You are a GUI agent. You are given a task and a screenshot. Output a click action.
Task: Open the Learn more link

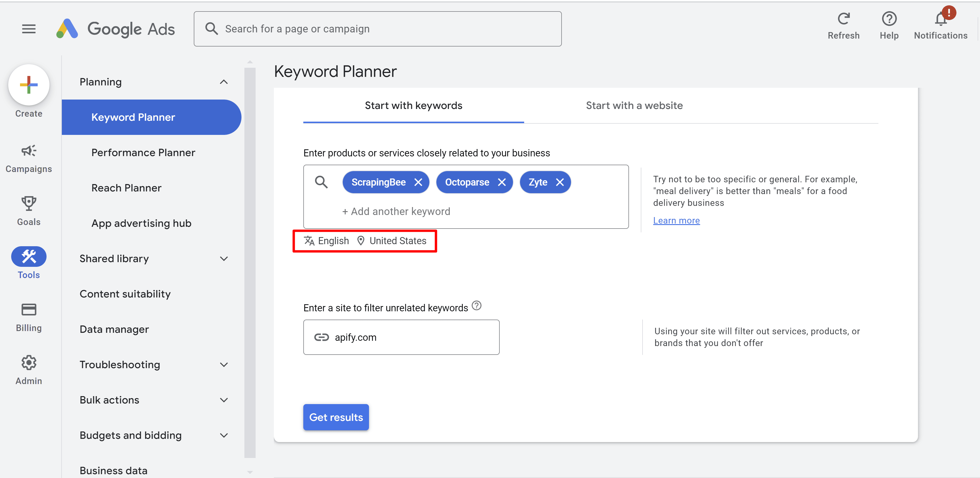(x=676, y=220)
